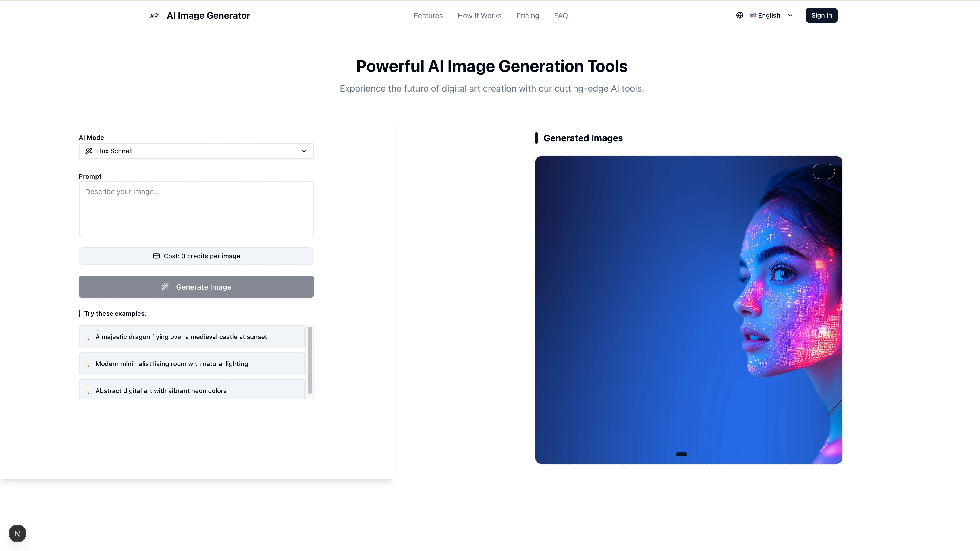This screenshot has height=551, width=980.
Task: Click the magic wand icon in model selector
Action: tap(89, 151)
